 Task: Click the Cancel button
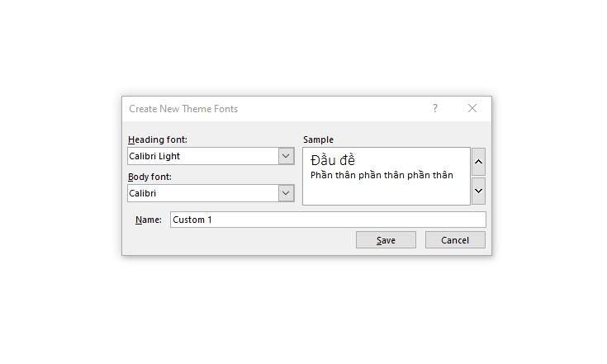click(455, 240)
